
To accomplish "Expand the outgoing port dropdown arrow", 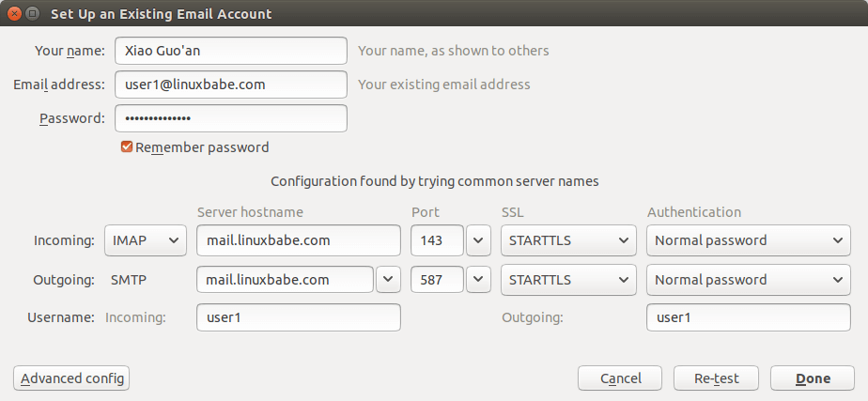I will pos(479,280).
